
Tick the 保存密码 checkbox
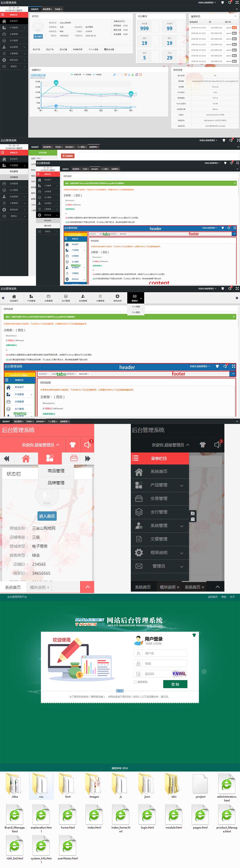[135, 682]
